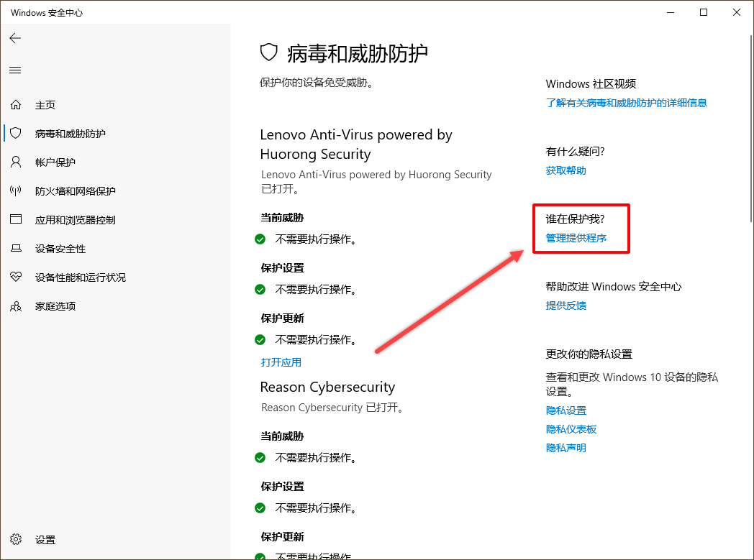This screenshot has height=560, width=754.
Task: Open 隐私设置 link
Action: click(x=566, y=410)
